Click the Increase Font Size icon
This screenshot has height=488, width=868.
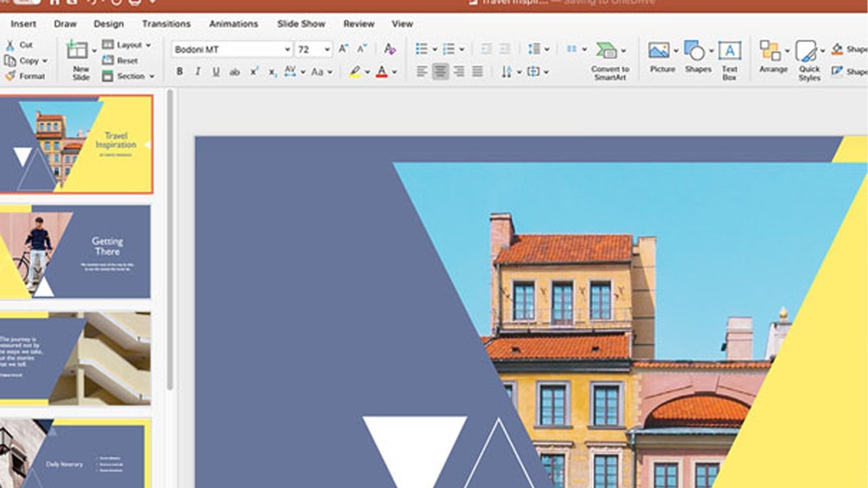pyautogui.click(x=343, y=49)
